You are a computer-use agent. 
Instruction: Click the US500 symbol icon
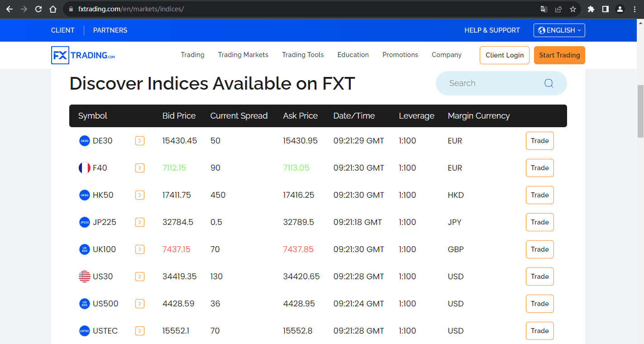(x=85, y=304)
